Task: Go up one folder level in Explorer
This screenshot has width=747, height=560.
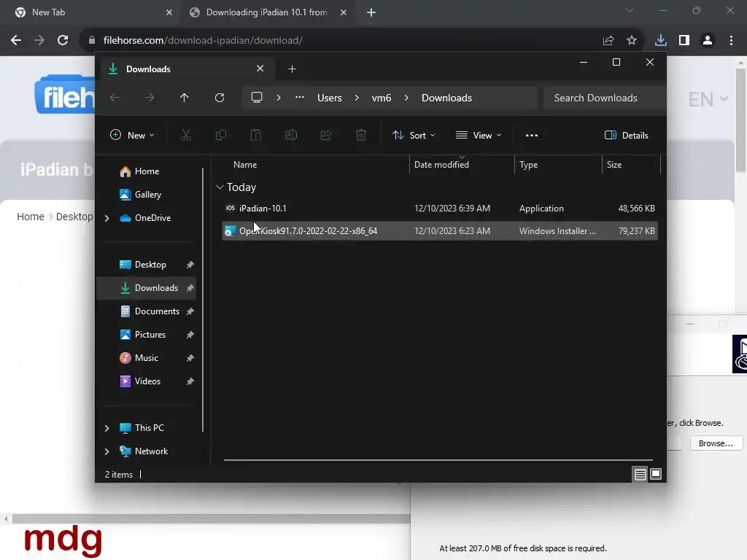Action: (185, 98)
